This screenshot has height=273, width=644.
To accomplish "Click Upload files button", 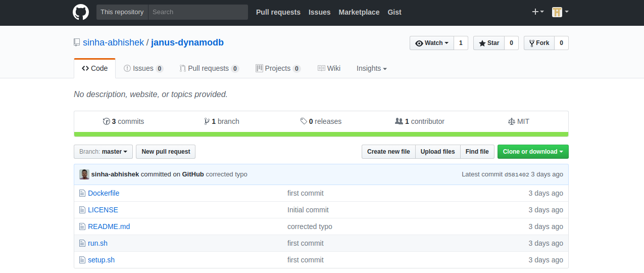I will tap(437, 152).
